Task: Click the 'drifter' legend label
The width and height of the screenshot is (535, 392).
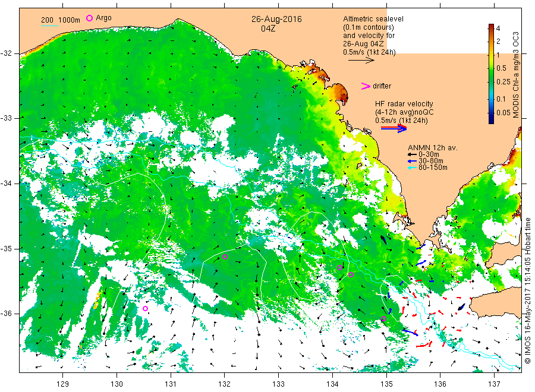Action: click(382, 86)
